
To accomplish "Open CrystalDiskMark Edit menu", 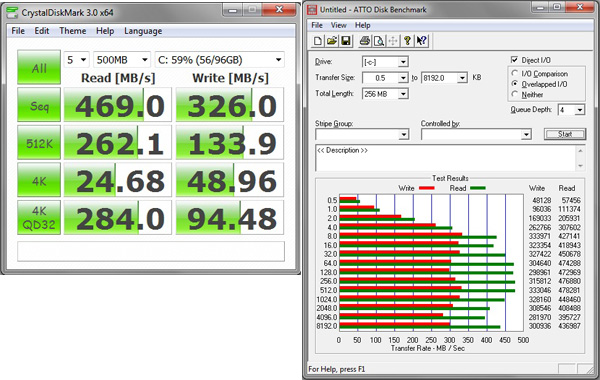I will tap(42, 31).
